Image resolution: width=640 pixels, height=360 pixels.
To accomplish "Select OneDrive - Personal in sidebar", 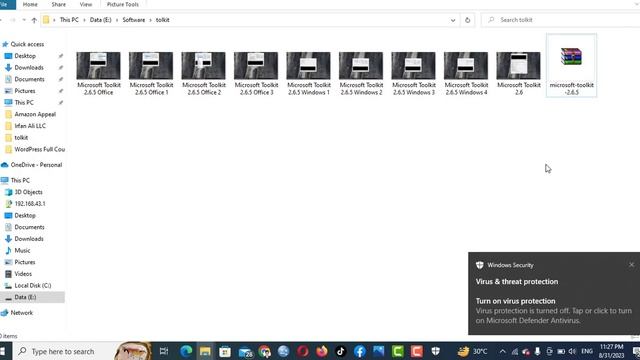I will pyautogui.click(x=36, y=165).
